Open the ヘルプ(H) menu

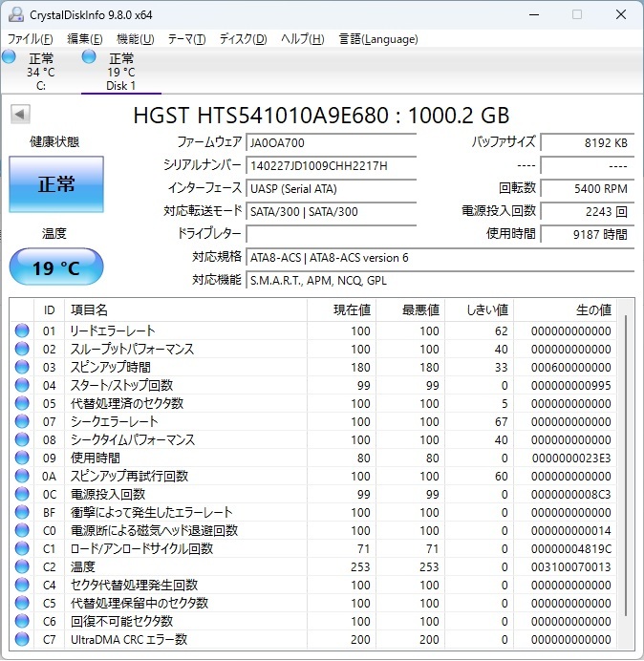[x=302, y=39]
